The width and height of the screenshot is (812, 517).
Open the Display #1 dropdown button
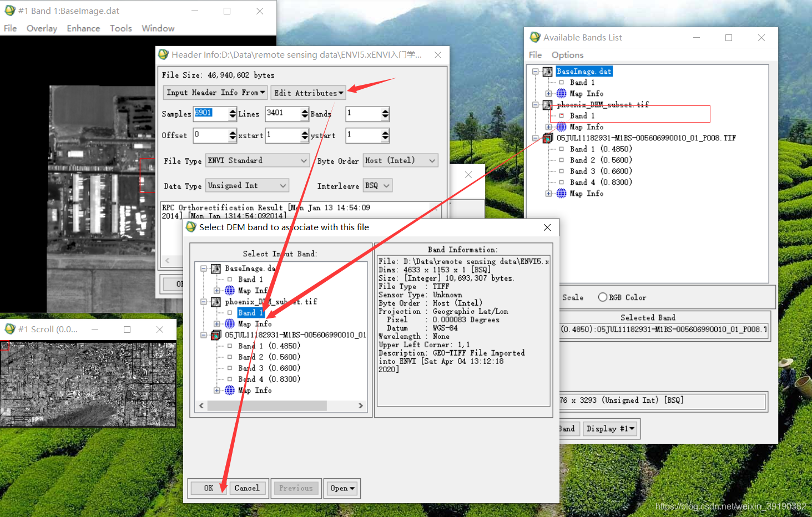pos(611,429)
